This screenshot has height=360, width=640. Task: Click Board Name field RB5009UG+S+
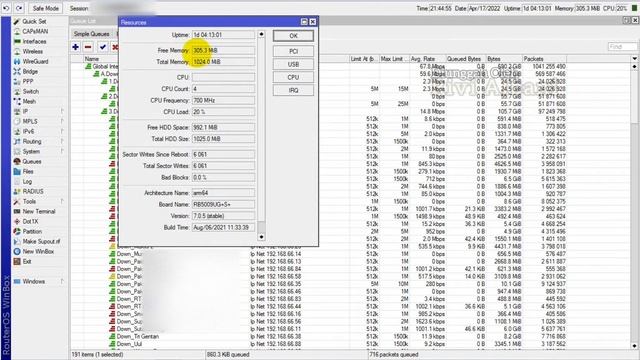pos(223,204)
